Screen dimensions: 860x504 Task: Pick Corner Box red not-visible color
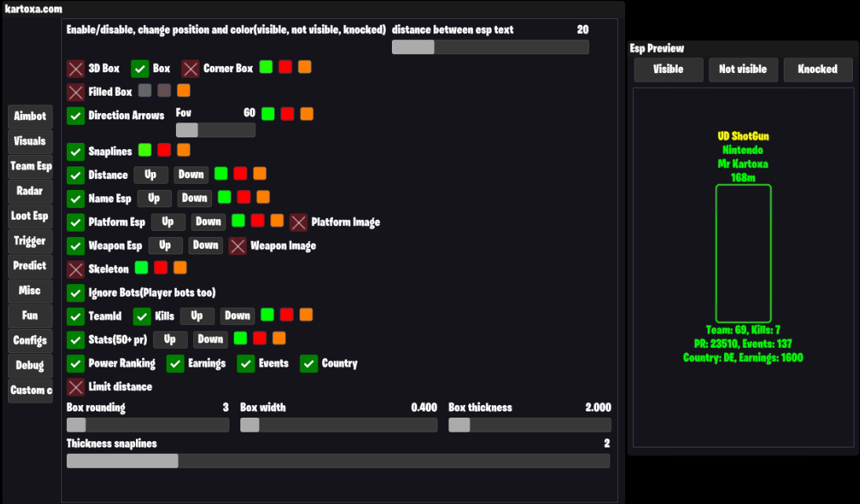[x=285, y=67]
